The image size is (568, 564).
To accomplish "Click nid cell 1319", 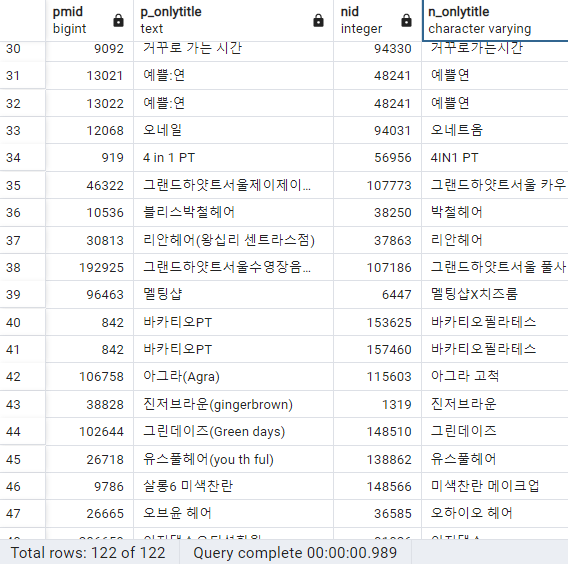I will coord(377,404).
